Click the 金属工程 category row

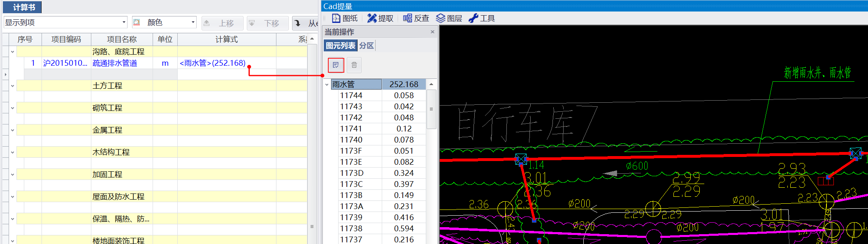[x=162, y=130]
